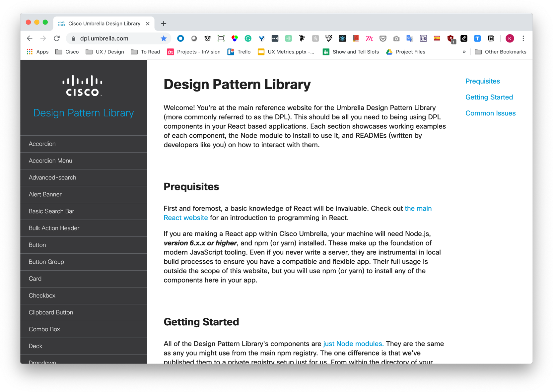Open the Trello bookmark

239,52
